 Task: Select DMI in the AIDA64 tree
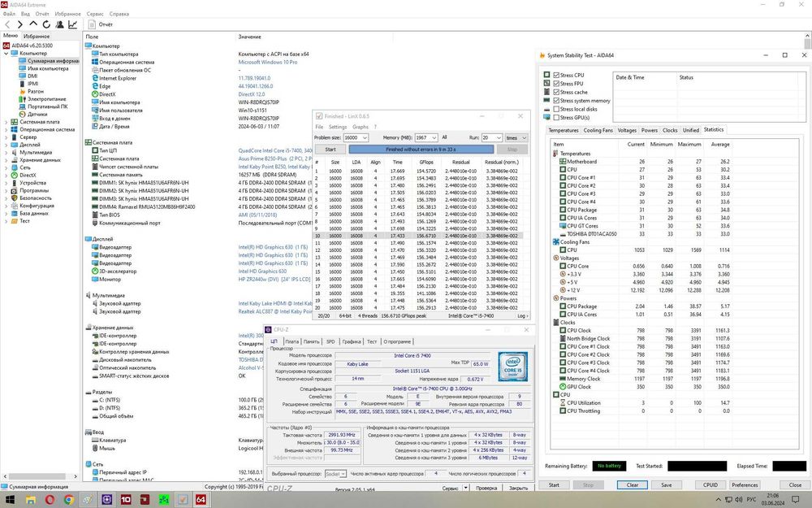(x=32, y=76)
